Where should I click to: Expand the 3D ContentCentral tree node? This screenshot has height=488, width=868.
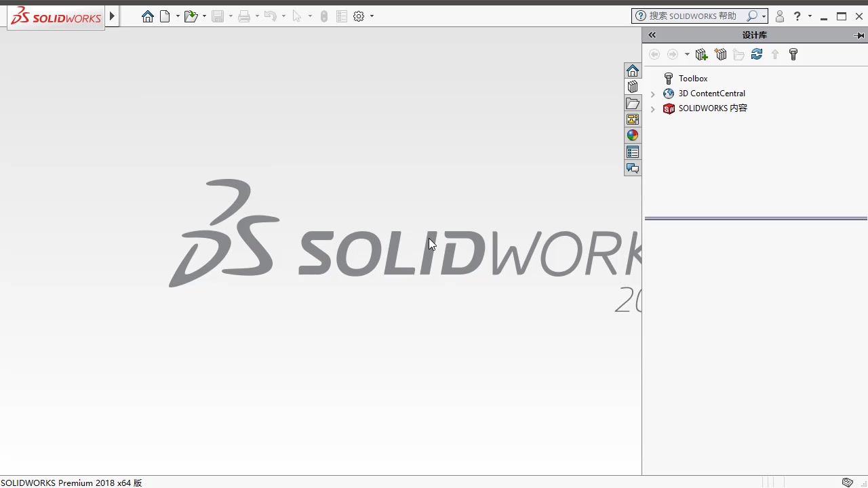coord(652,94)
